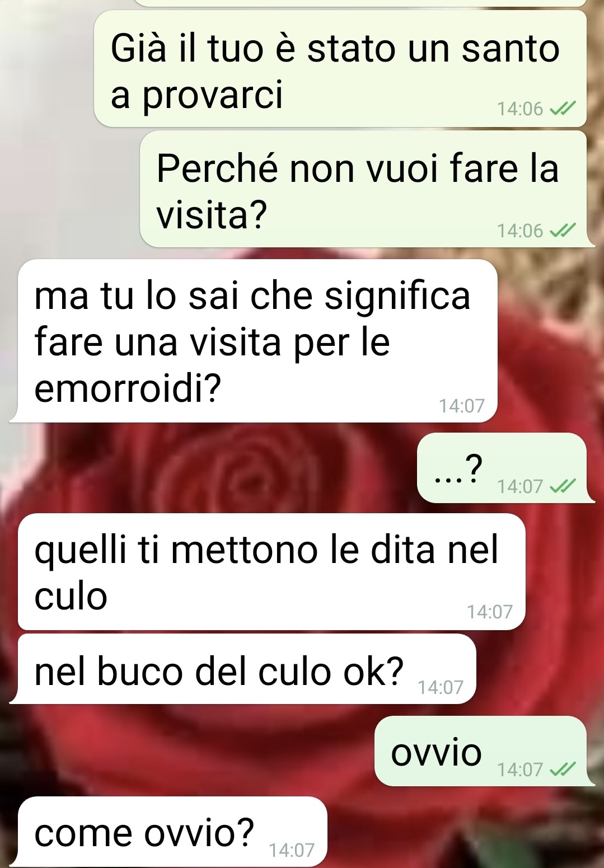Tap 14:07 timestamp on '...?' message
This screenshot has width=604, height=868.
tap(520, 486)
